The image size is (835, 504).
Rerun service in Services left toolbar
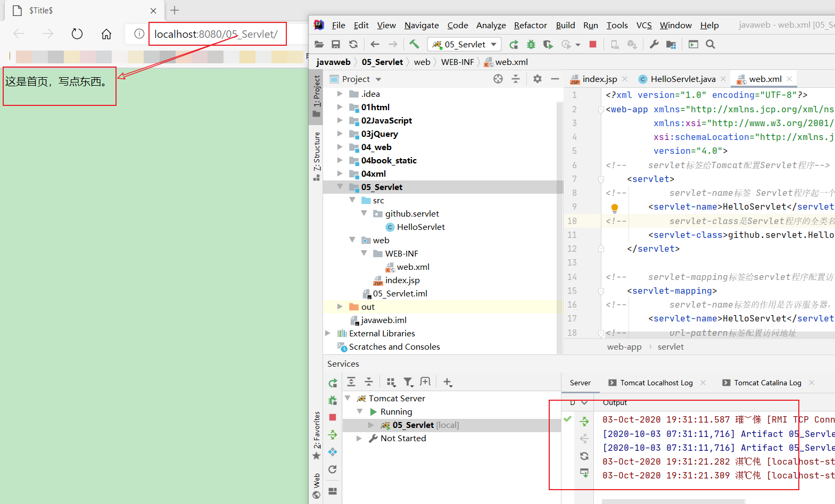click(x=333, y=383)
